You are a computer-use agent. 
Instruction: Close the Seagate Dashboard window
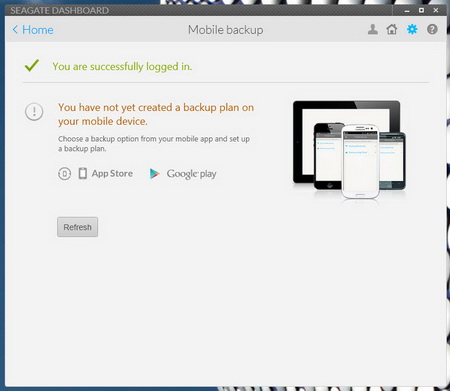(436, 10)
